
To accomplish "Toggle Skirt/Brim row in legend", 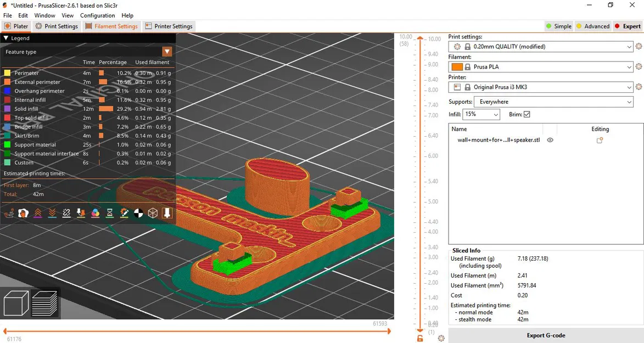I will pos(87,136).
